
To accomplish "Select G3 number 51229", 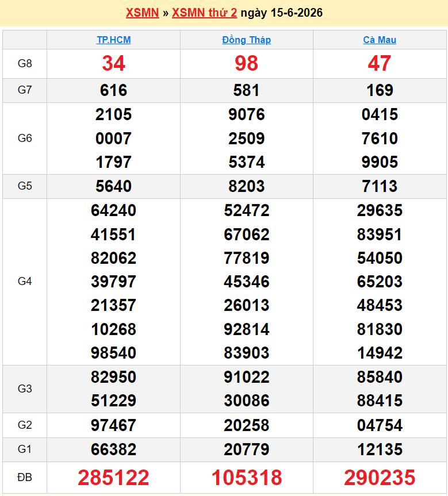I will click(x=113, y=401).
